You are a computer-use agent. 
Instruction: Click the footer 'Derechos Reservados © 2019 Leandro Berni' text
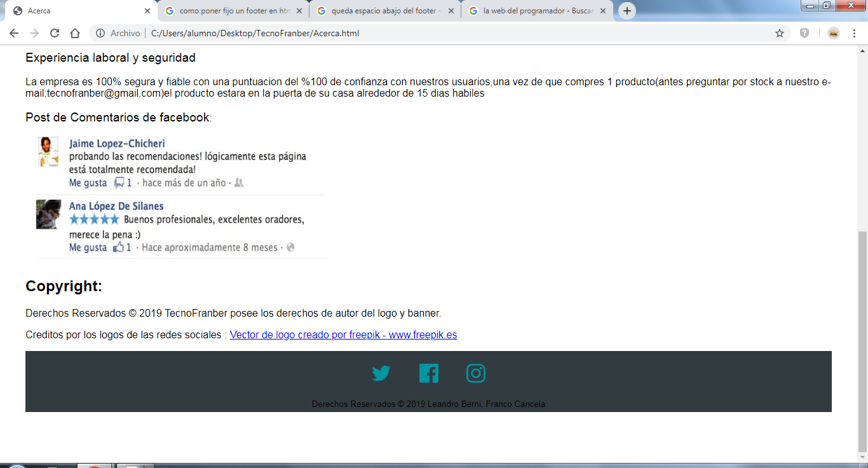428,404
